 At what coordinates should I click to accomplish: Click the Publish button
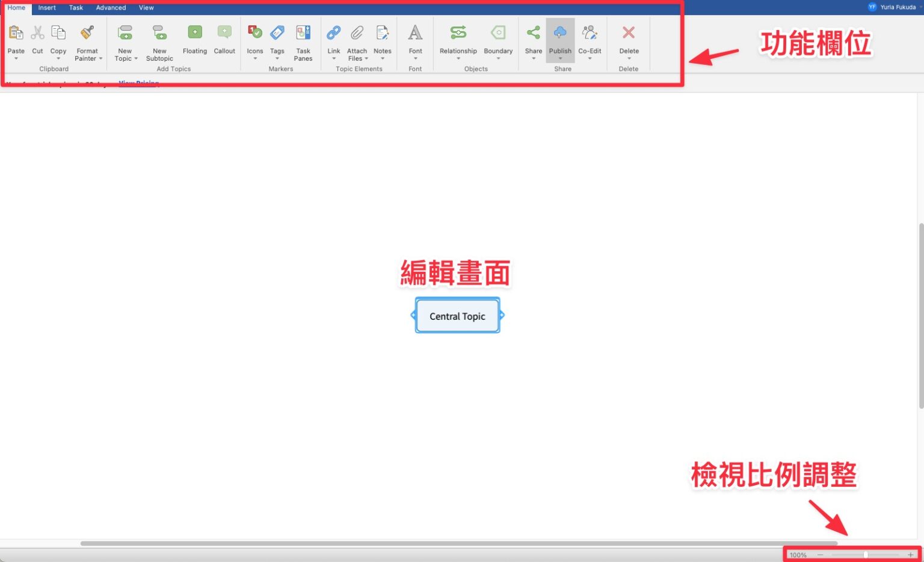(560, 39)
